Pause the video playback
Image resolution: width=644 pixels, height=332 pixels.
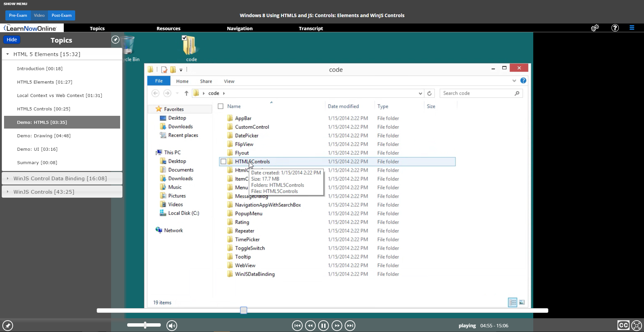(x=323, y=325)
